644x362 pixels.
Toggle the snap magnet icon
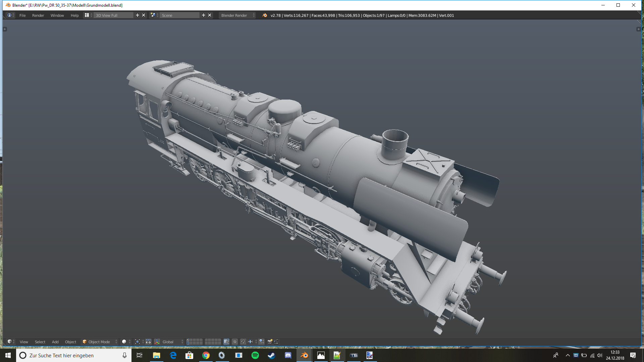tap(243, 342)
